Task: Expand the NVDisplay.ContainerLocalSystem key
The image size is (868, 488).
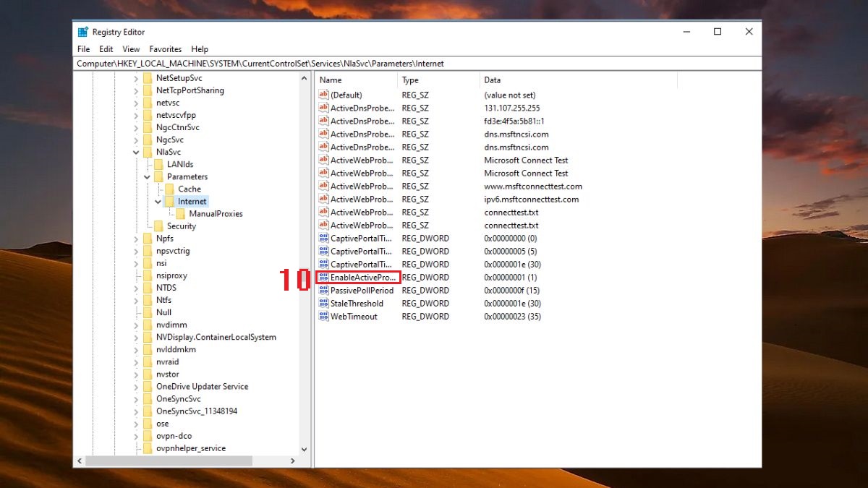Action: [x=136, y=337]
